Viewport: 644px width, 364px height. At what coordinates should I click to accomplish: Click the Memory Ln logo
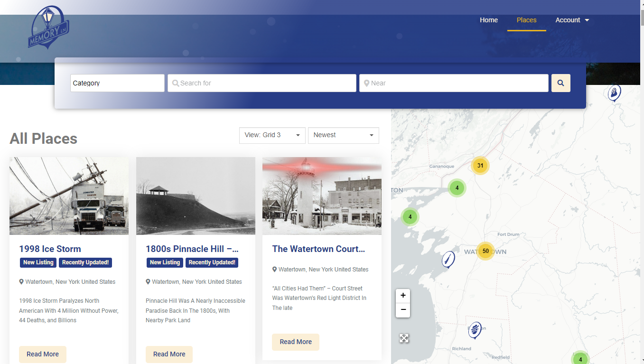pyautogui.click(x=48, y=28)
